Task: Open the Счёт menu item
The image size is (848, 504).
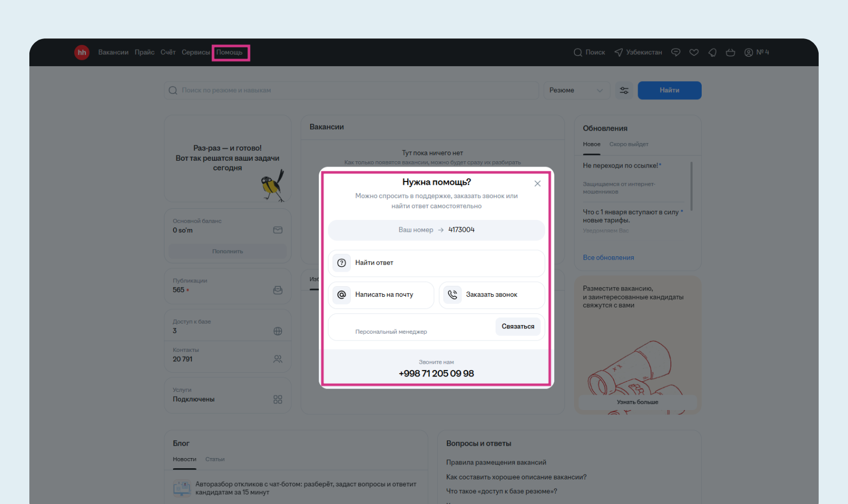Action: 168,52
